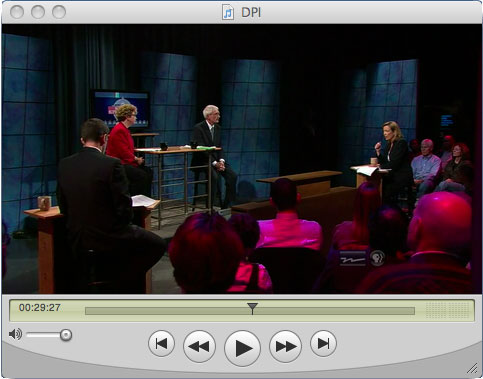Viewport: 483px width, 379px height.
Task: Click the Fast Forward double-arrow button
Action: tap(285, 347)
